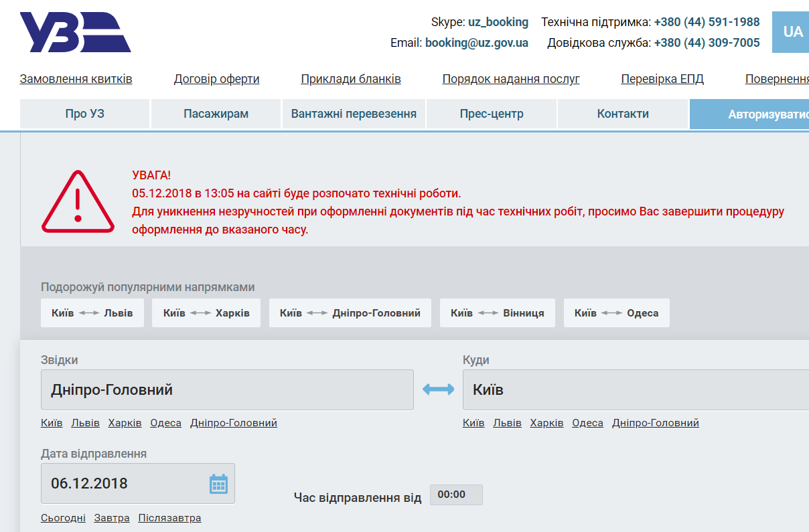Set Львів as departure station shortcut
Image resolution: width=809 pixels, height=532 pixels.
(x=85, y=423)
